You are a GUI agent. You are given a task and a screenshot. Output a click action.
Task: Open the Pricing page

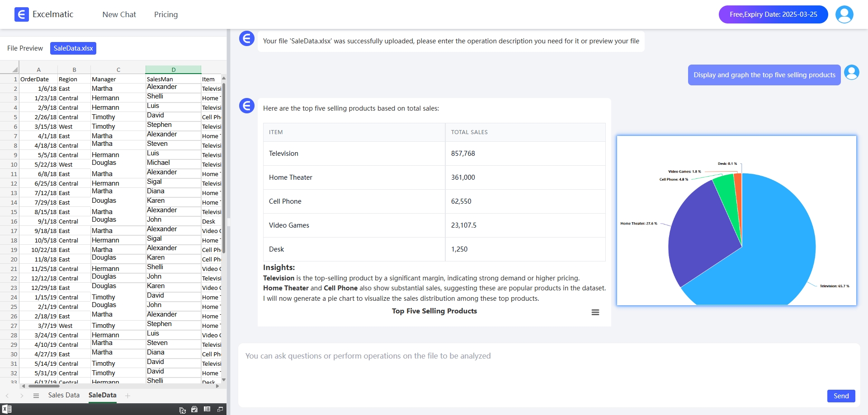[x=166, y=14]
